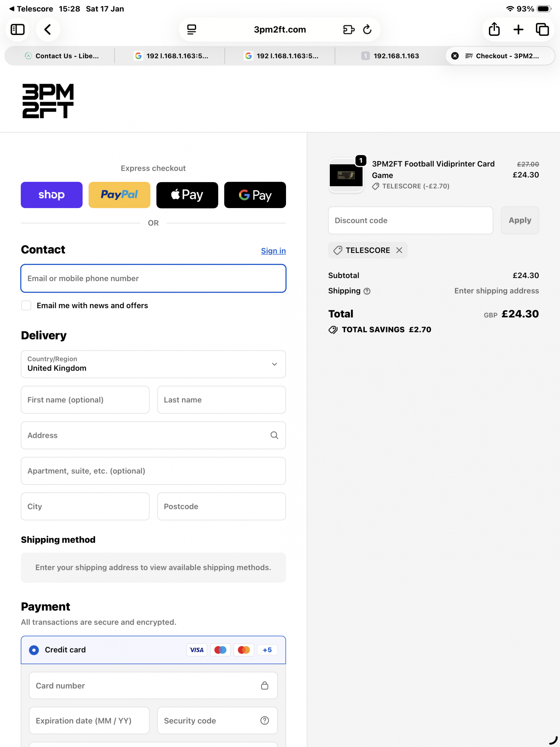Open a new tab with plus icon

click(x=518, y=30)
